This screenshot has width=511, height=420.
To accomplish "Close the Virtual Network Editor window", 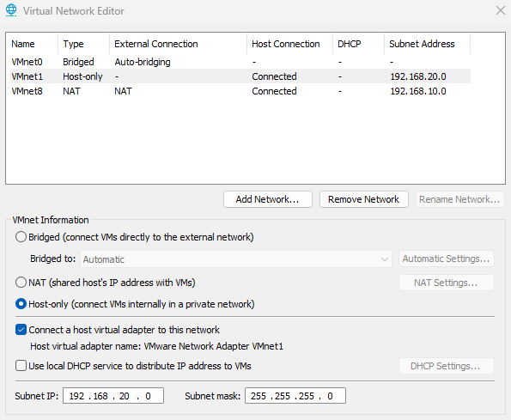I will tap(500, 10).
